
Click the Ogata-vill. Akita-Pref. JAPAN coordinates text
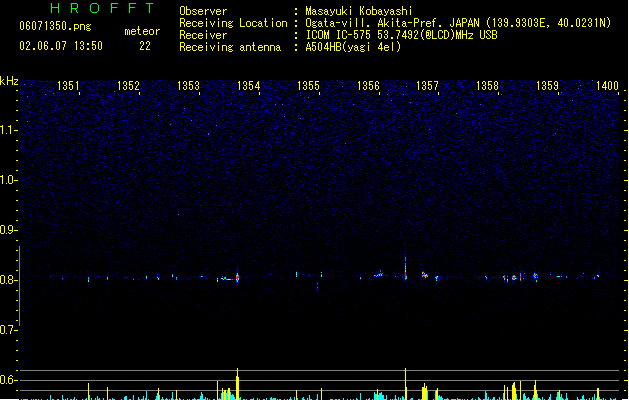click(x=458, y=23)
